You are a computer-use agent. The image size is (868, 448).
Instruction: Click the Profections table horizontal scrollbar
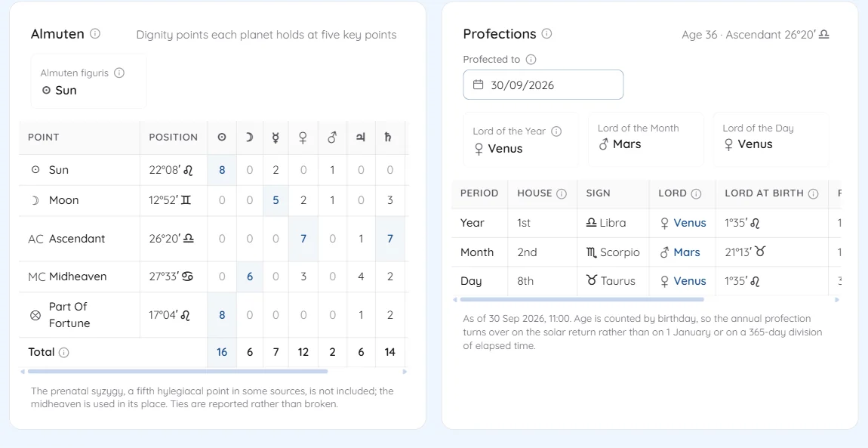pyautogui.click(x=582, y=300)
